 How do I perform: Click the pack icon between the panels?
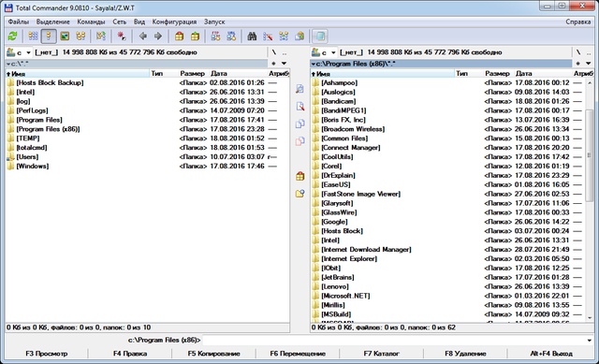coord(299,176)
